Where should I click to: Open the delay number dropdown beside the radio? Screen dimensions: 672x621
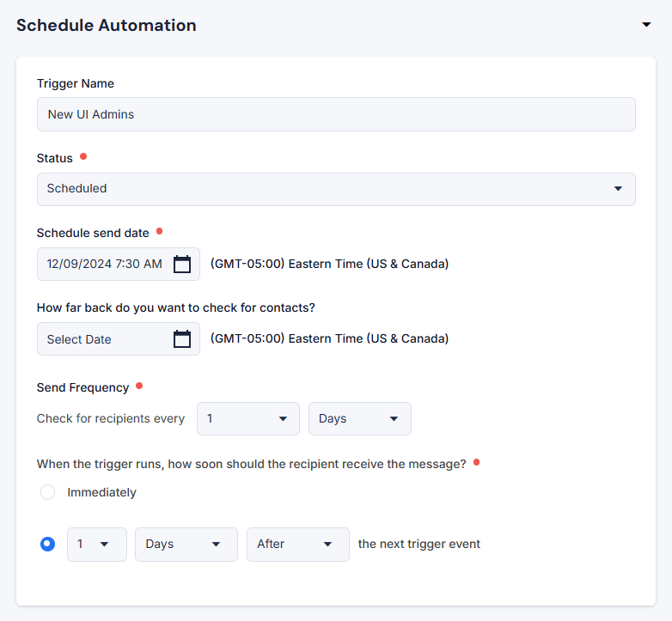pos(97,545)
